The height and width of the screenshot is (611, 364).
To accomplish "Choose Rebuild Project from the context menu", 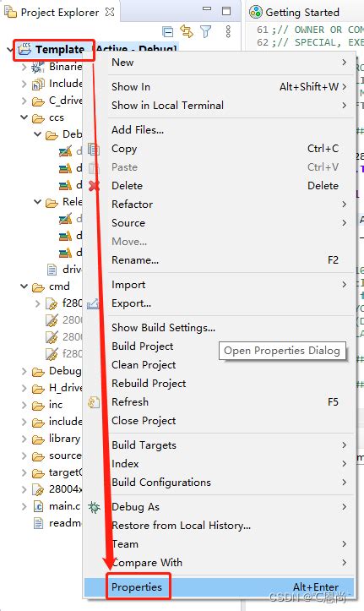I will [x=149, y=384].
